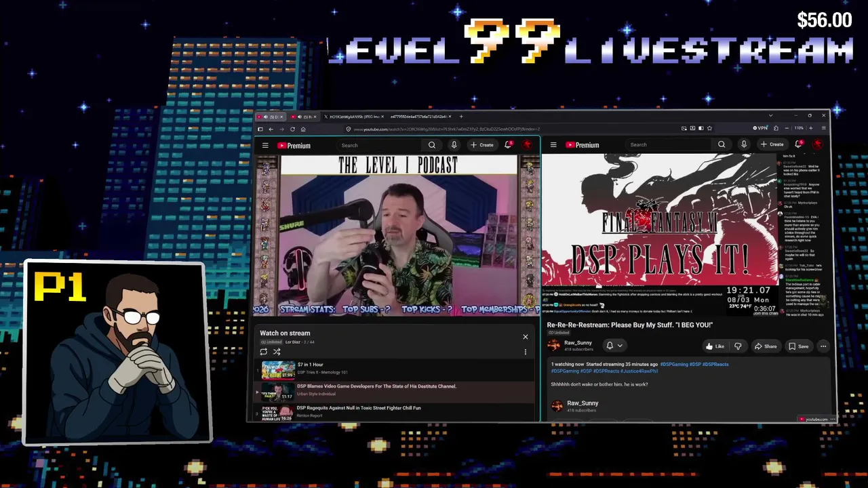Start voice search in right YouTube pane

744,144
